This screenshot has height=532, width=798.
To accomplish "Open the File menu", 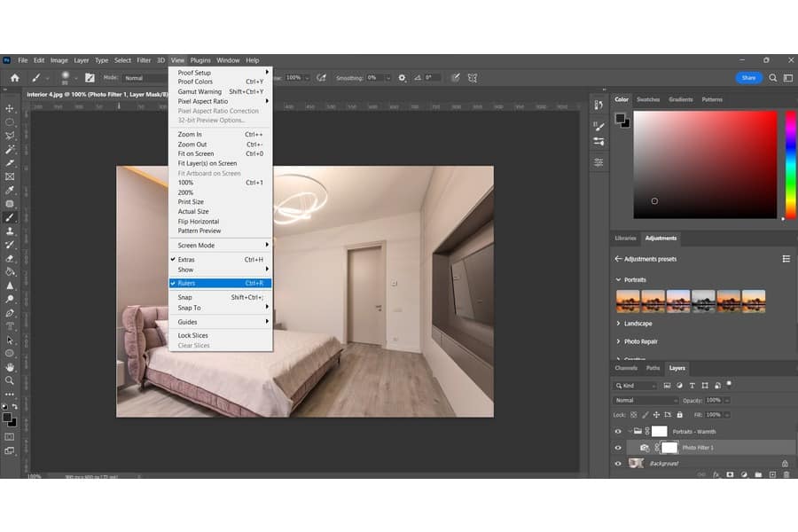I will click(23, 60).
